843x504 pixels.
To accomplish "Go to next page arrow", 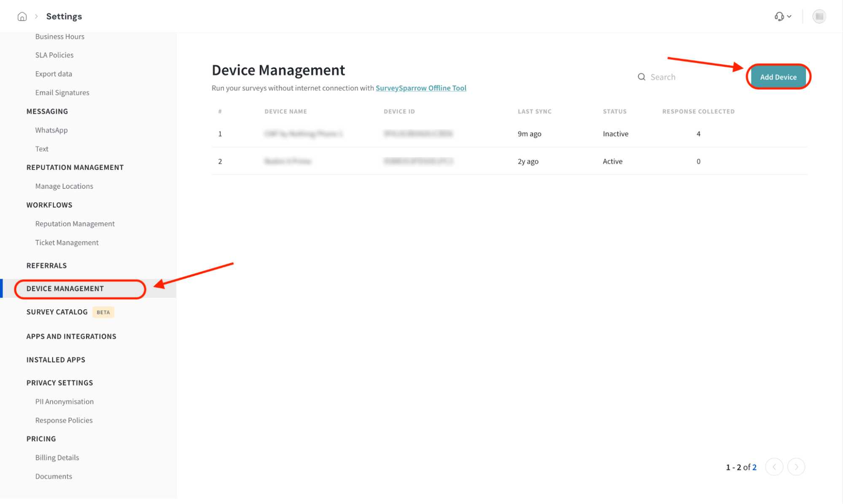I will (x=796, y=466).
